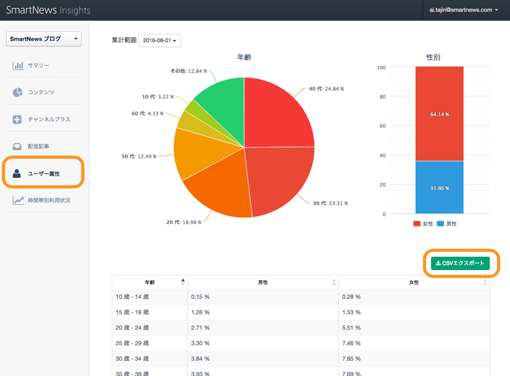Click the 40代 red pie slice
Viewport: 510px width, 376px height.
click(273, 117)
